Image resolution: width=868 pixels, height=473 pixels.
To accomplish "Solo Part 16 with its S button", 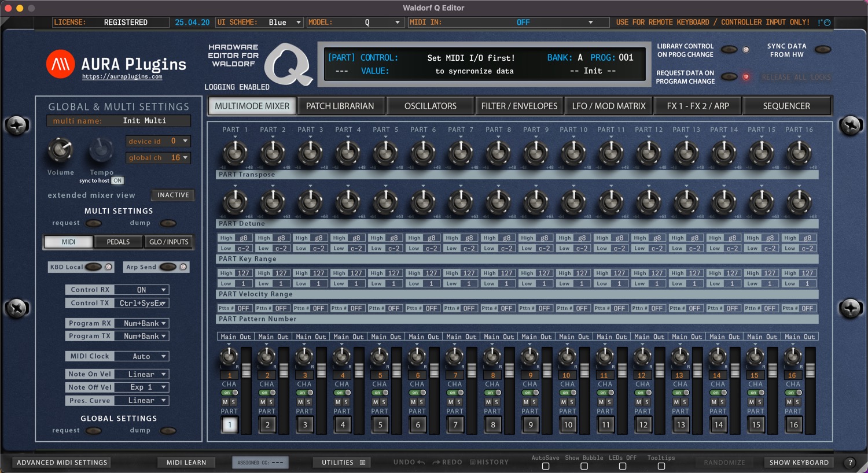I will point(797,402).
